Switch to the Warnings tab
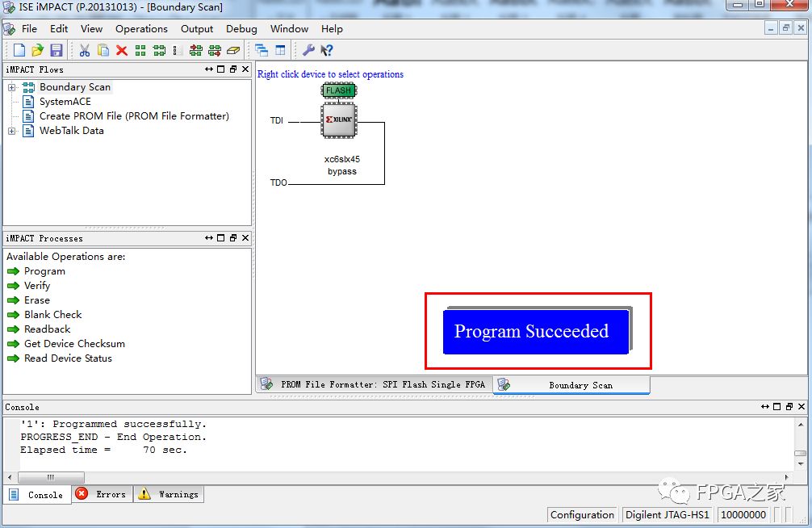Viewport: 812px width, 528px height. (x=169, y=494)
